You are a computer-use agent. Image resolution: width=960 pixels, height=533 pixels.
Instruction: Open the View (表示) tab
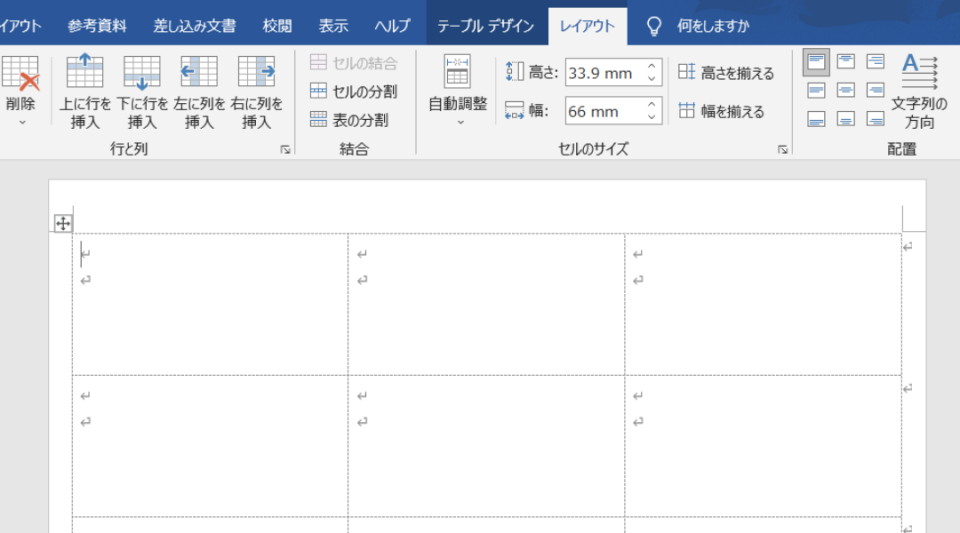(x=333, y=26)
